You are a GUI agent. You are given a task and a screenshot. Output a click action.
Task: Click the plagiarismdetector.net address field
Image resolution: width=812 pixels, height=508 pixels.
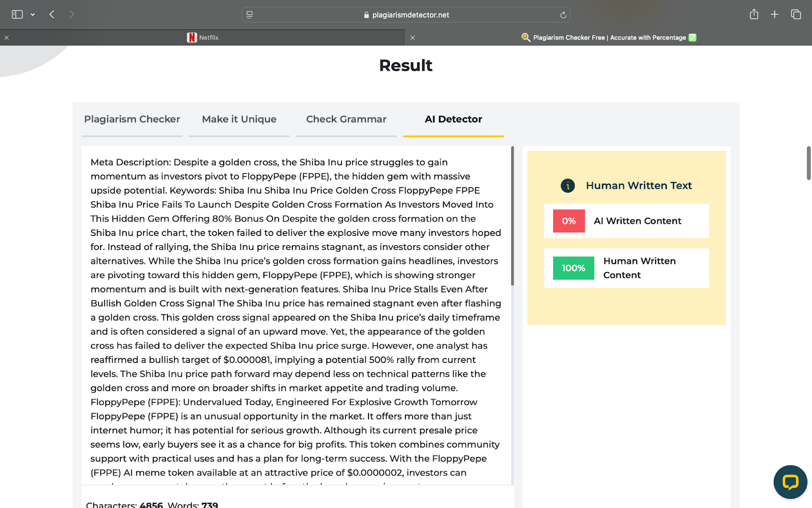tap(406, 15)
